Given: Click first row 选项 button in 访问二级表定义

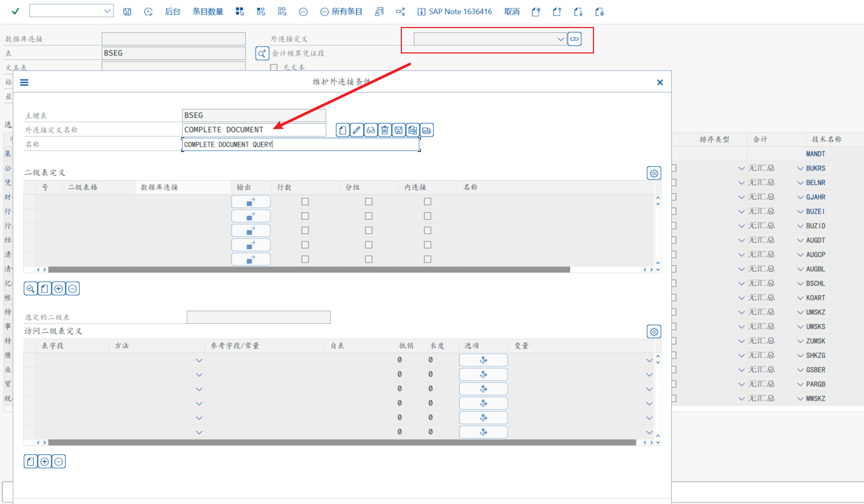Looking at the screenshot, I should click(x=483, y=360).
